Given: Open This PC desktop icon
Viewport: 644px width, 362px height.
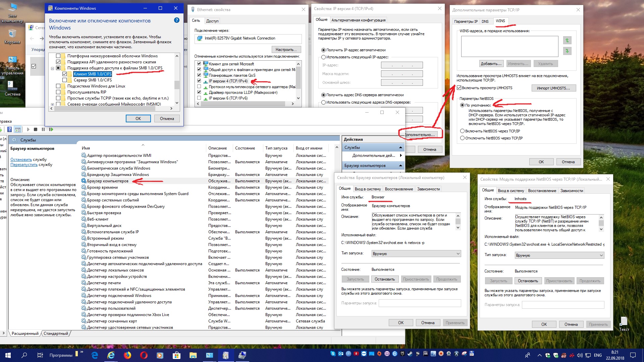Looking at the screenshot, I should click(x=12, y=13).
